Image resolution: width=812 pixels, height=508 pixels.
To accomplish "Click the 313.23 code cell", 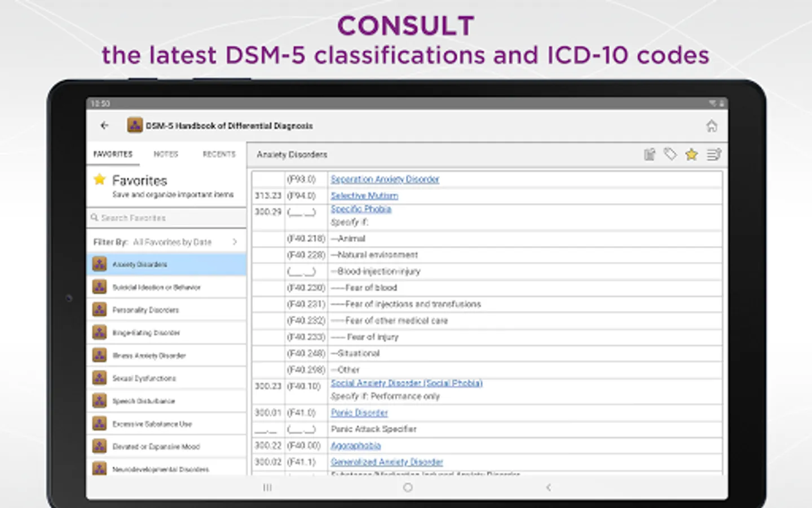I will point(268,195).
